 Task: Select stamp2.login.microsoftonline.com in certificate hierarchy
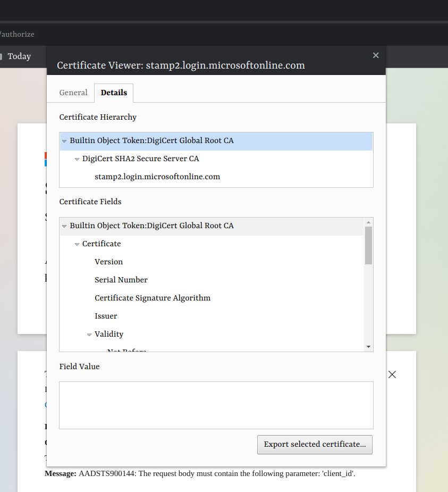click(x=157, y=177)
